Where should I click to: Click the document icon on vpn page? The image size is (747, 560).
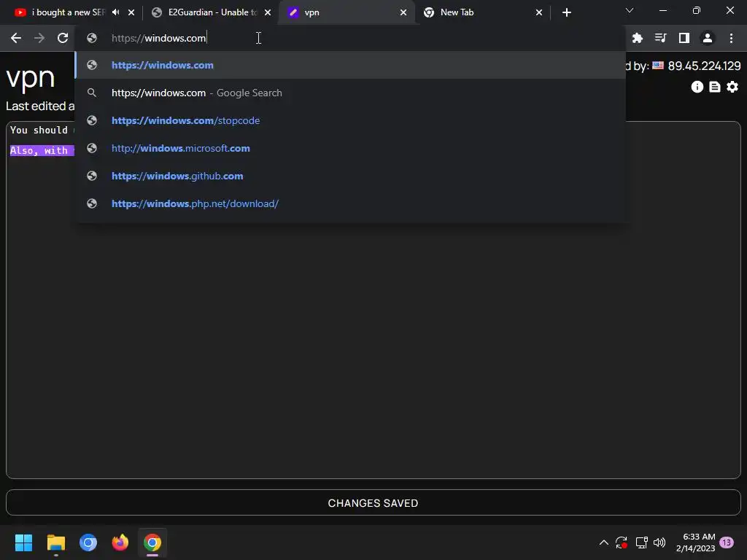tap(715, 87)
